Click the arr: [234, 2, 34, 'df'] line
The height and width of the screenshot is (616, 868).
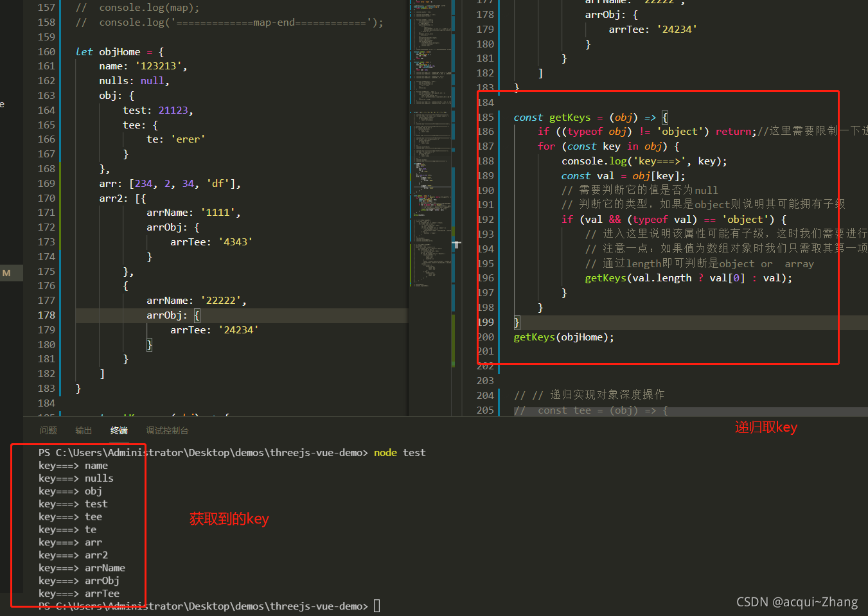coord(170,184)
